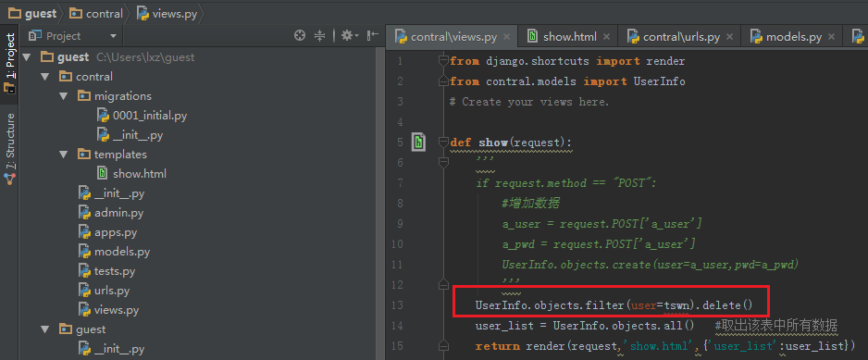This screenshot has width=868, height=360.
Task: Close the show.html editor tab
Action: pos(606,37)
